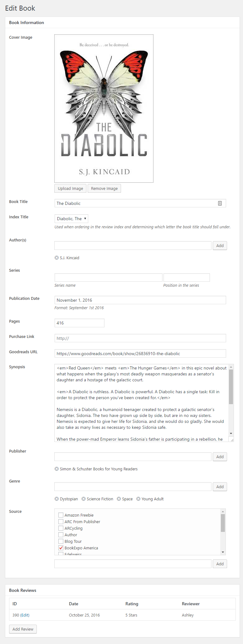Image resolution: width=243 pixels, height=644 pixels.
Task: Open Edit link for review 390
Action: pos(25,615)
